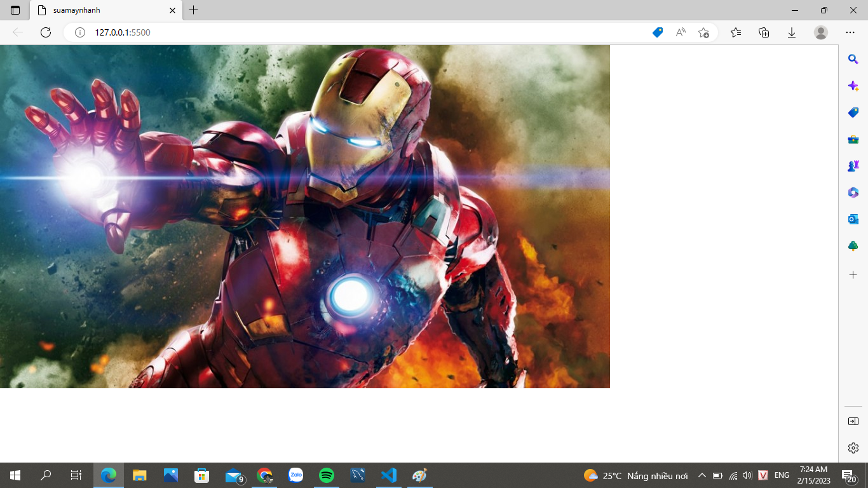Open the volume control
This screenshot has width=868, height=488.
click(x=747, y=475)
